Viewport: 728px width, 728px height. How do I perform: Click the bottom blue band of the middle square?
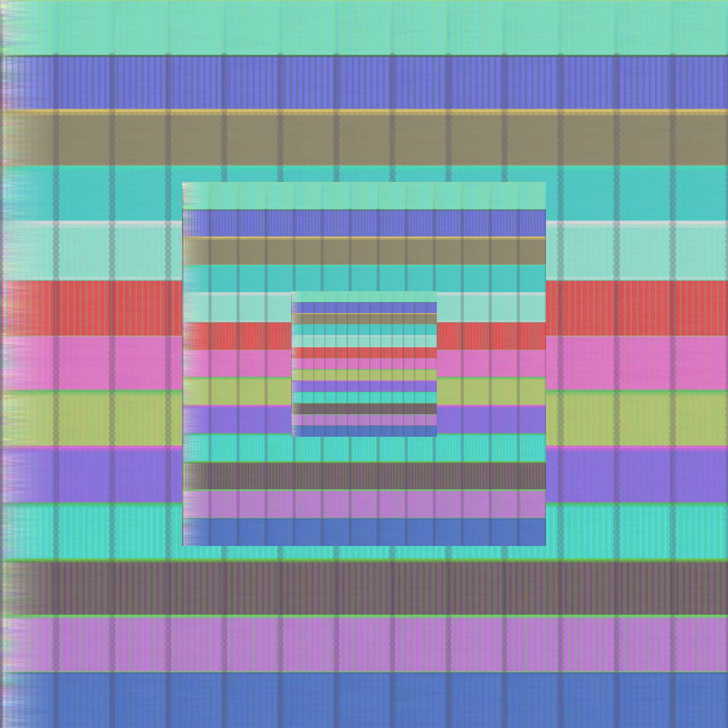[364, 531]
